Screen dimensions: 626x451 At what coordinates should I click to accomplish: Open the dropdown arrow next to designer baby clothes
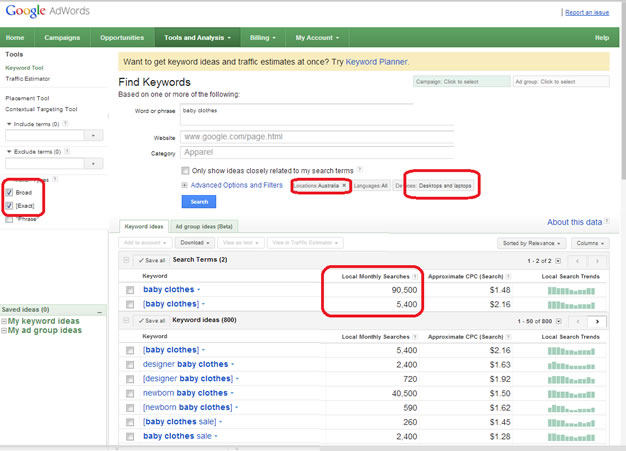click(x=232, y=364)
